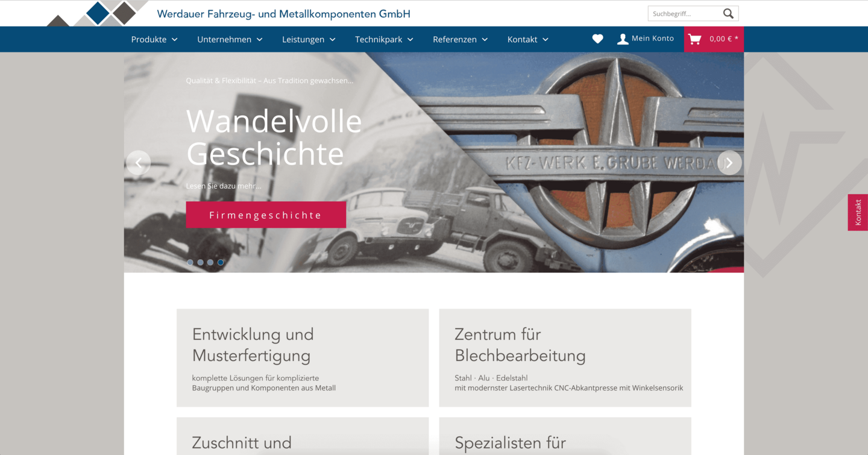Expand the Leistungen menu chevron

click(332, 40)
